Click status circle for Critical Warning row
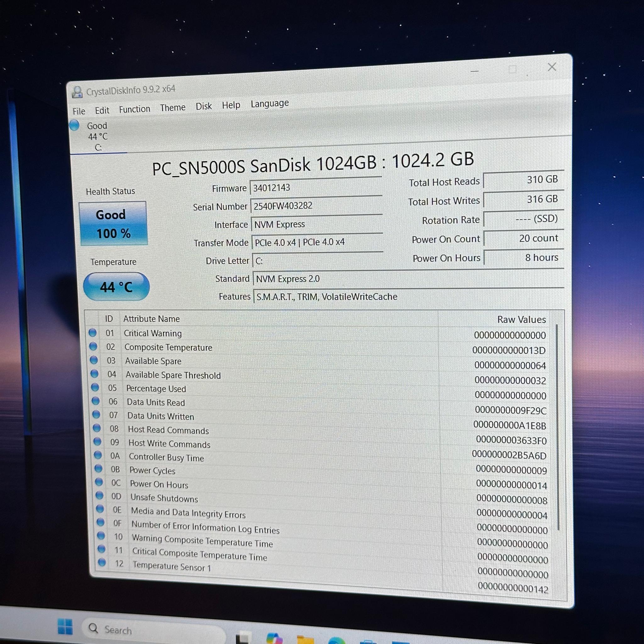Image resolution: width=644 pixels, height=644 pixels. [92, 332]
